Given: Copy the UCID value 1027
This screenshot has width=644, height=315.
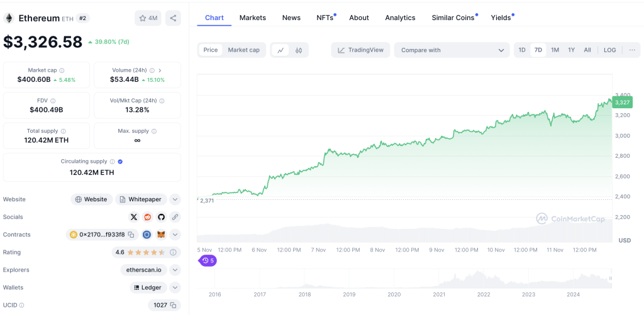Looking at the screenshot, I should tap(174, 305).
